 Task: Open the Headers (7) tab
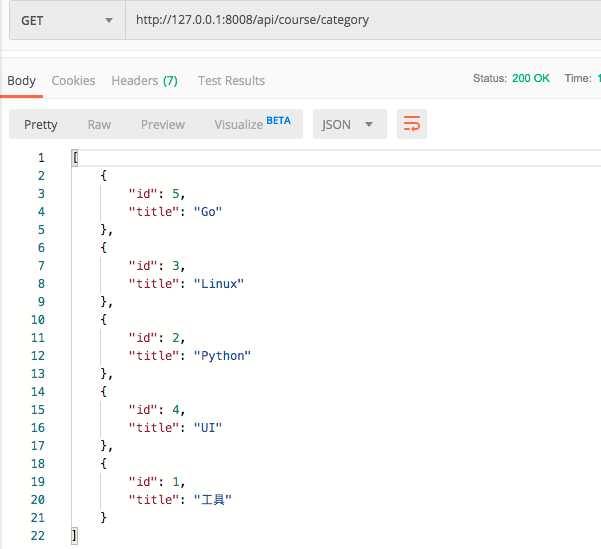click(144, 80)
